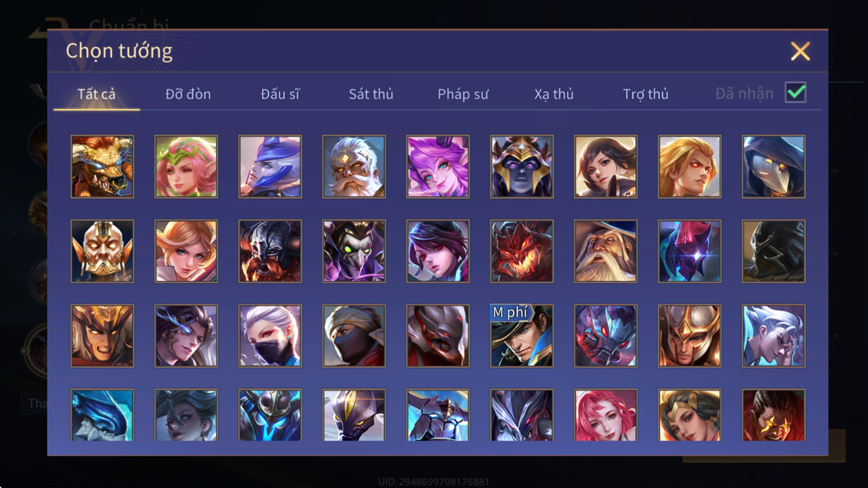This screenshot has width=868, height=488.
Task: Open the "Sát thủ" tab
Action: pos(371,94)
